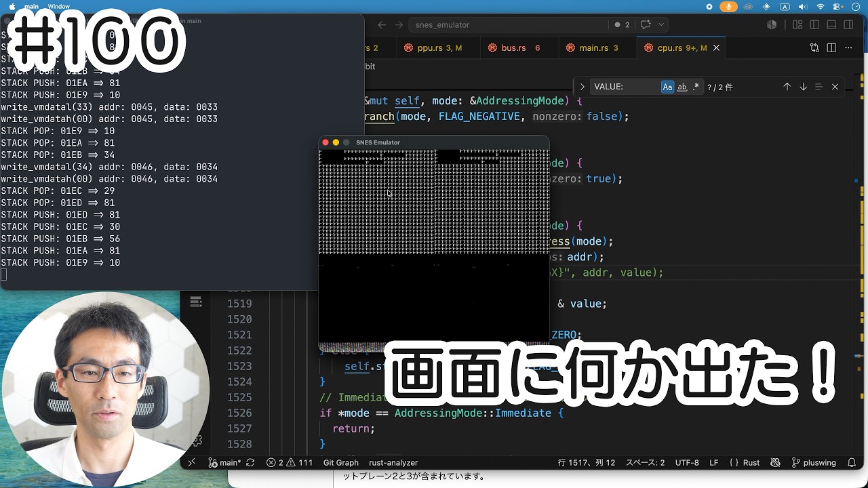Image resolution: width=868 pixels, height=488 pixels.
Task: Toggle Use Regular Expression in find widget
Action: click(696, 87)
